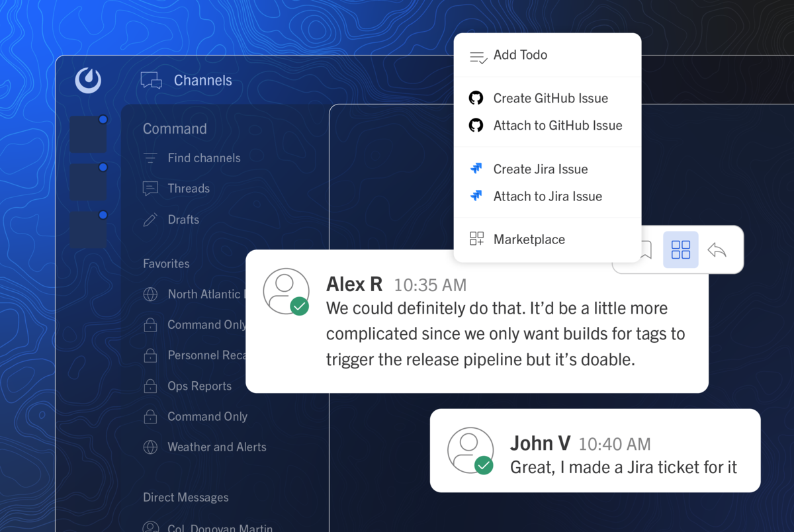This screenshot has height=532, width=794.
Task: Click globe icon beside North Atlantic channel
Action: (150, 294)
